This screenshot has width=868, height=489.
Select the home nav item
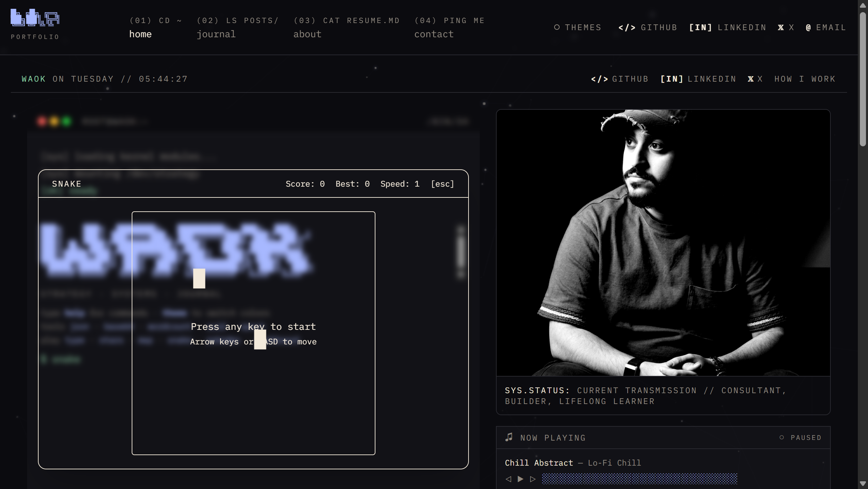(x=140, y=34)
